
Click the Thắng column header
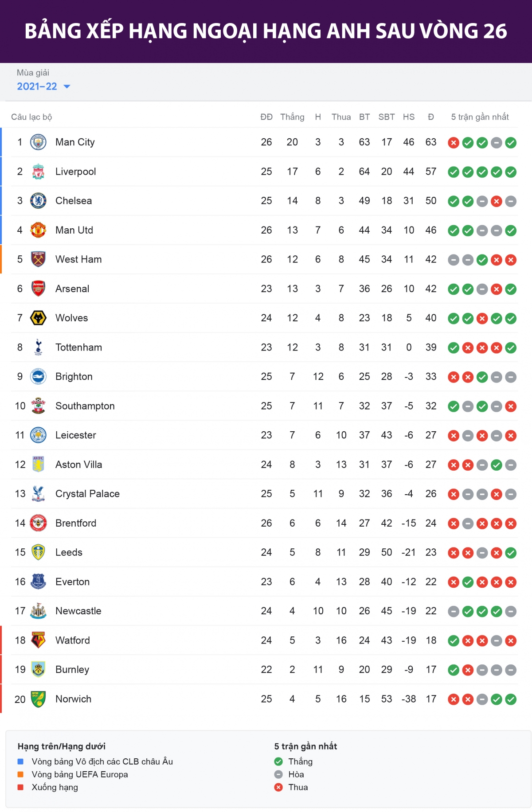point(292,117)
